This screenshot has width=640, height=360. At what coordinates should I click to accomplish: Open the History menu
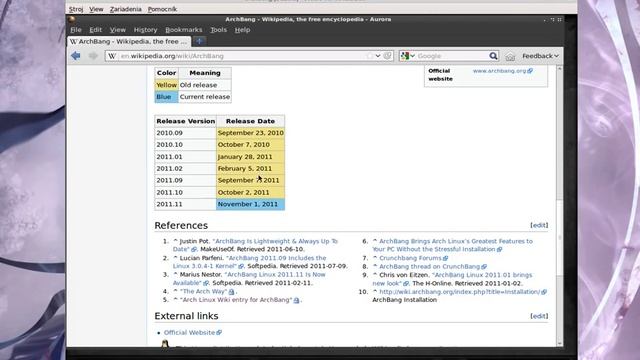click(x=145, y=30)
